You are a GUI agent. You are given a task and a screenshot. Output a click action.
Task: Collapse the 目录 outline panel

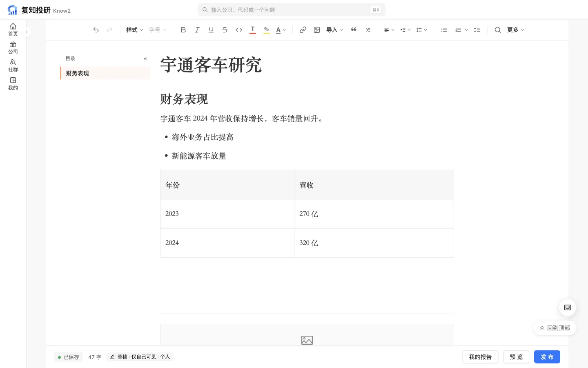[x=145, y=59]
